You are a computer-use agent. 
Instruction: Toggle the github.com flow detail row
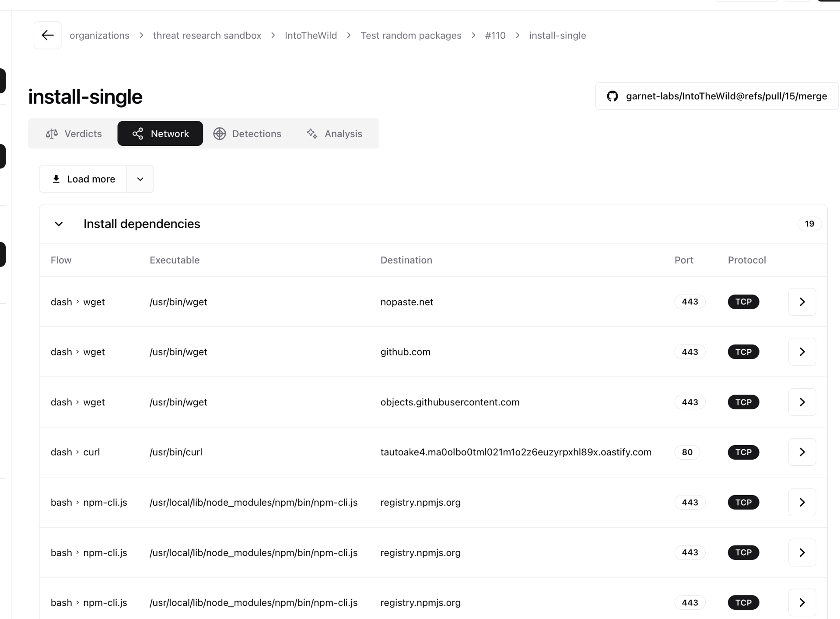[x=802, y=352]
